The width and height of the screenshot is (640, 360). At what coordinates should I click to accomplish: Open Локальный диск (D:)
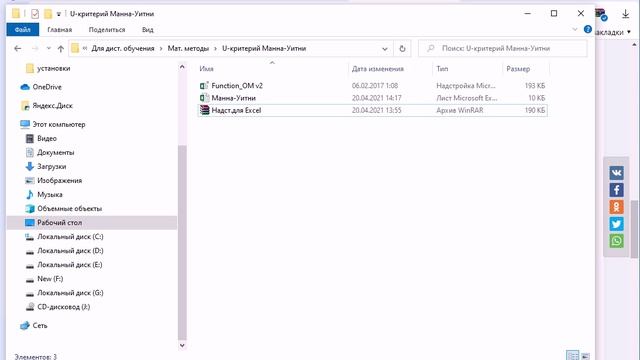[70, 251]
